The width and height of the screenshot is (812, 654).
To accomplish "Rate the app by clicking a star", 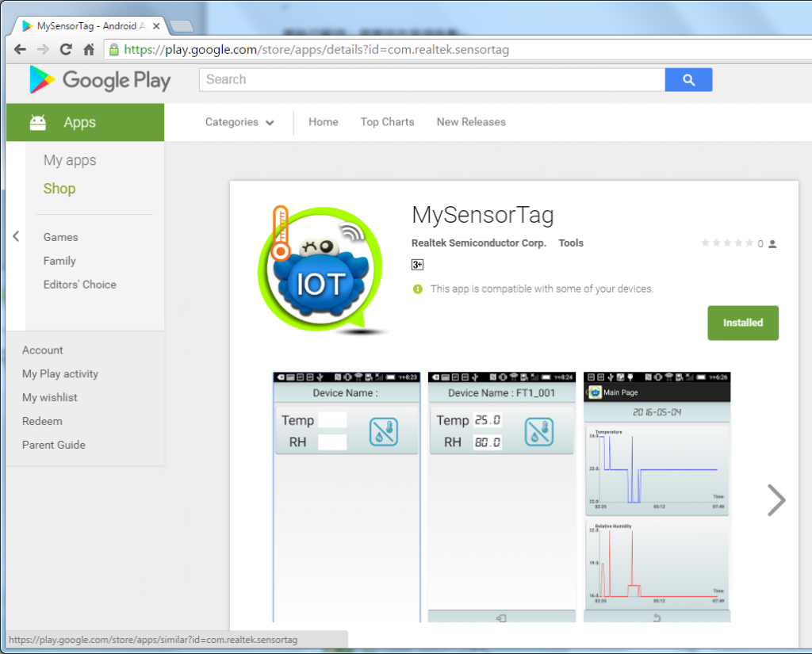I will click(x=727, y=243).
